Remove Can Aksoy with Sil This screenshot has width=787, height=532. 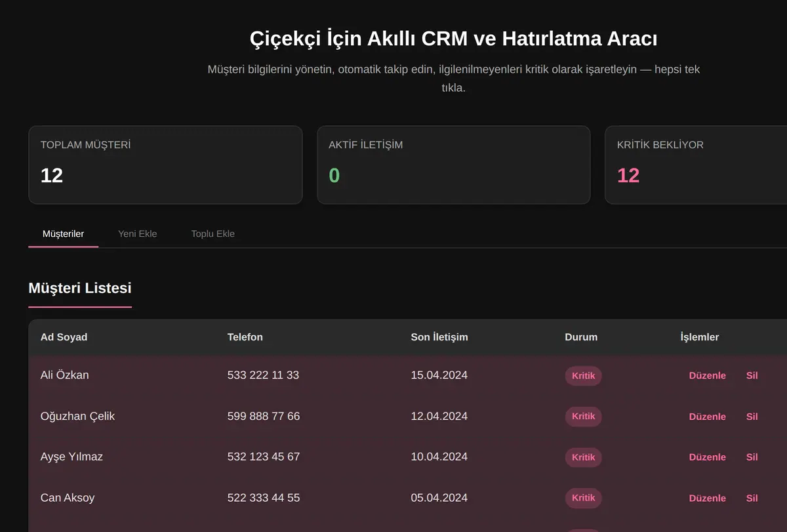pyautogui.click(x=752, y=498)
